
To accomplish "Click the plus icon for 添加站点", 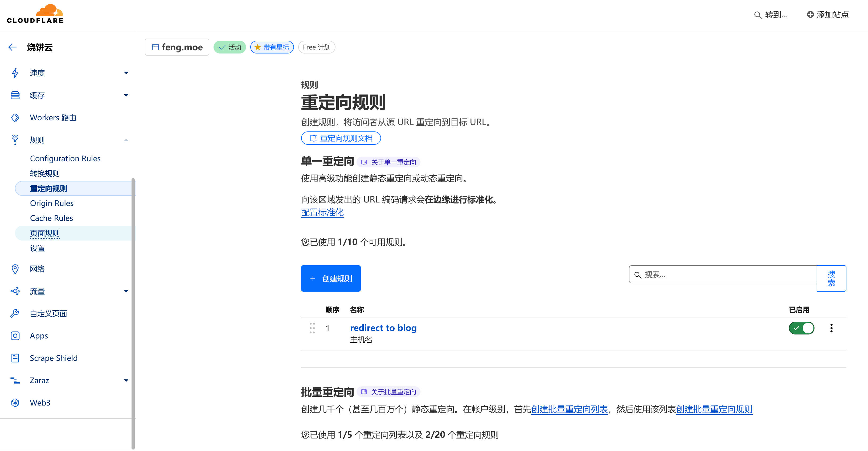I will 810,14.
